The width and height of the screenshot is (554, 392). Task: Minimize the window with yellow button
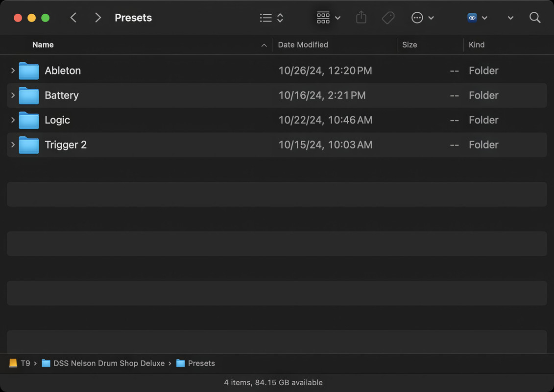31,18
